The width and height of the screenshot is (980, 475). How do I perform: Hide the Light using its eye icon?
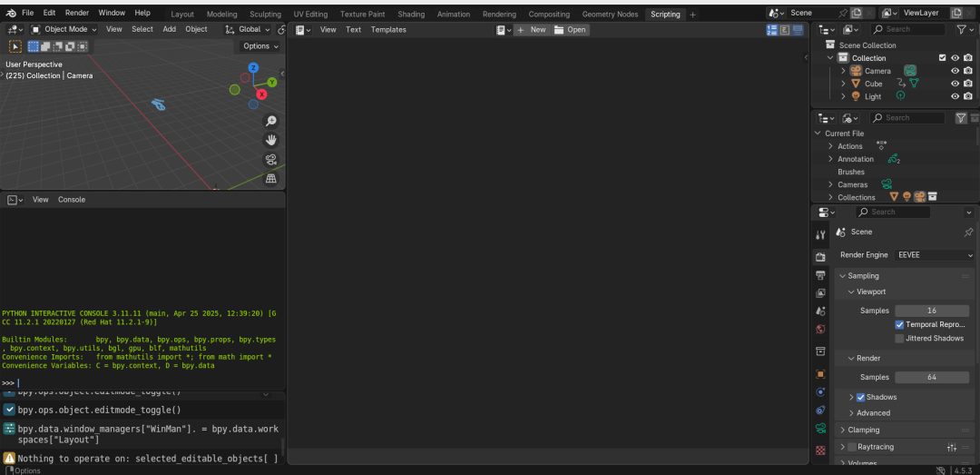[955, 96]
